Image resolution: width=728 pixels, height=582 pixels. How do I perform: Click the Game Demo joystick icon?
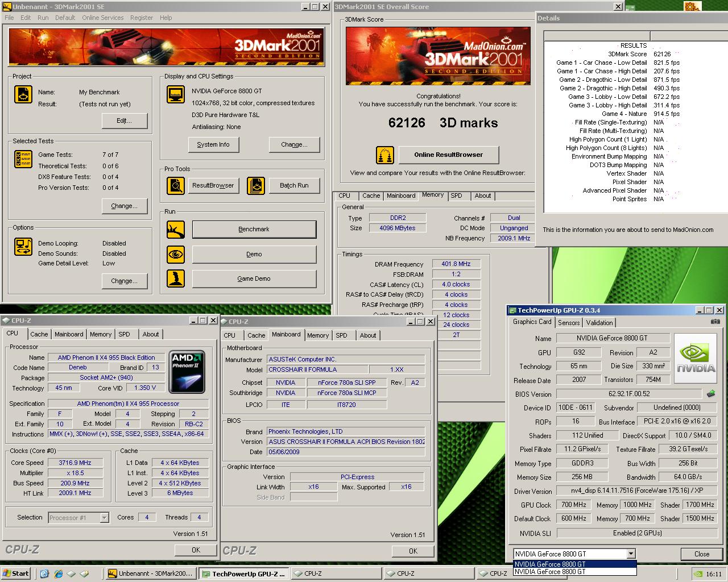175,278
